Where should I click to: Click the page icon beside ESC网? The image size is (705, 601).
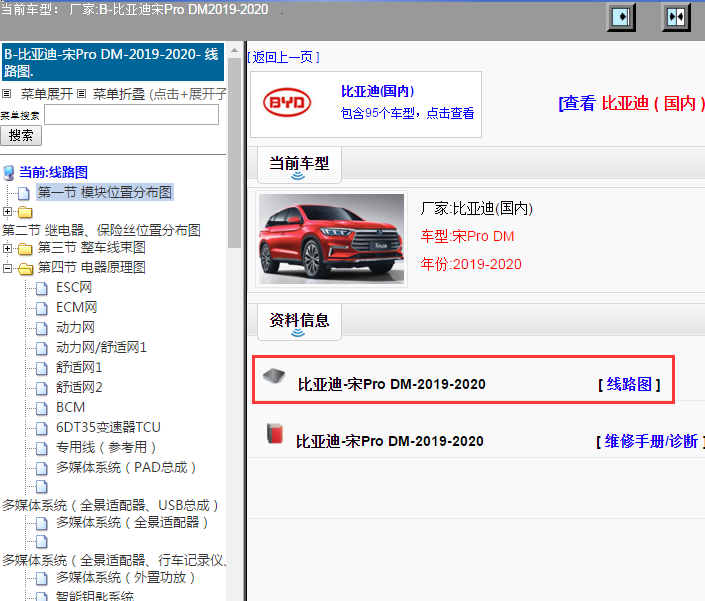click(x=42, y=288)
